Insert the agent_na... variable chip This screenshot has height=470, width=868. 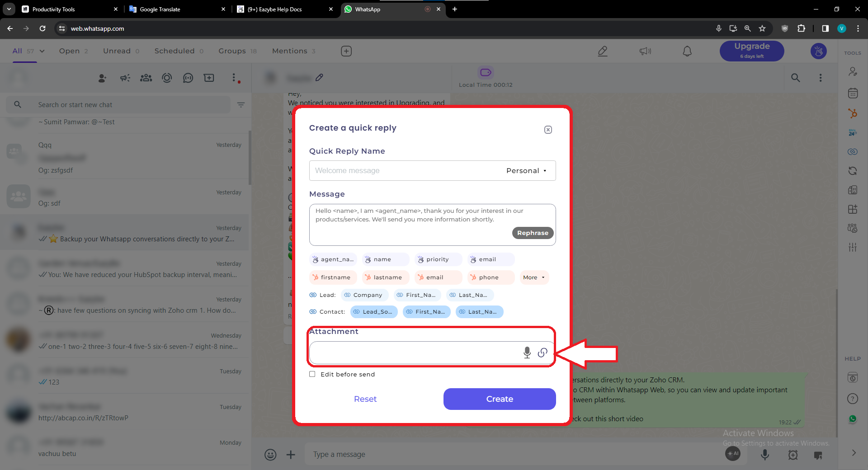pos(333,259)
